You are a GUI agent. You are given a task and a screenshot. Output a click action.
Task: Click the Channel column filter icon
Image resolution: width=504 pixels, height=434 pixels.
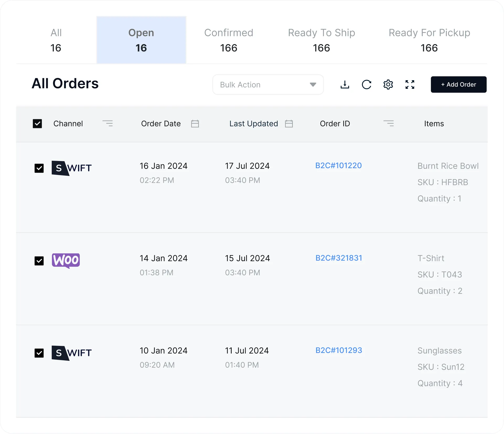[108, 123]
